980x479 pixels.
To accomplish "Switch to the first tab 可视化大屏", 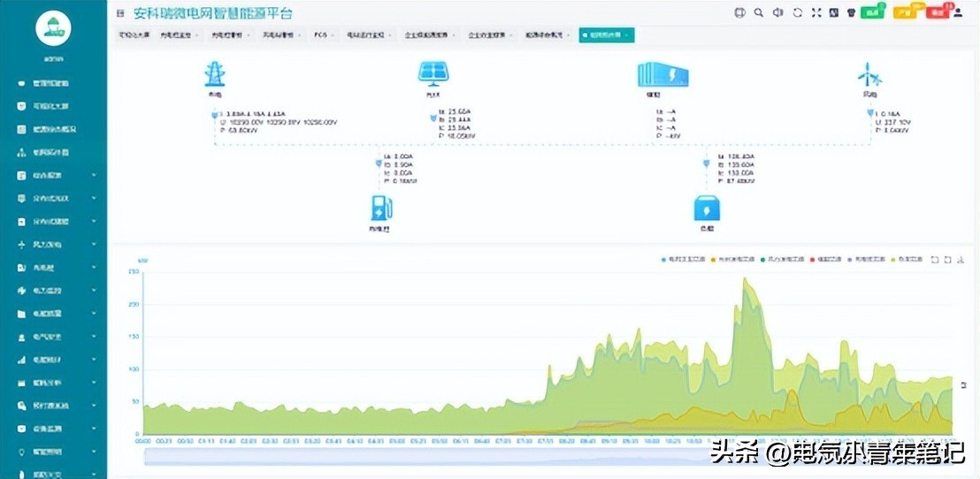I will [x=134, y=35].
